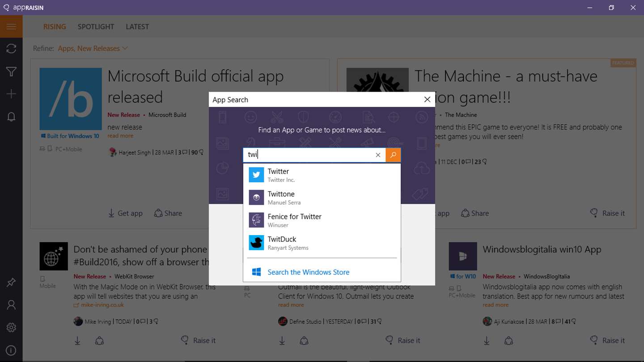Click Define Studio author name
The image size is (644, 362).
pos(306,321)
